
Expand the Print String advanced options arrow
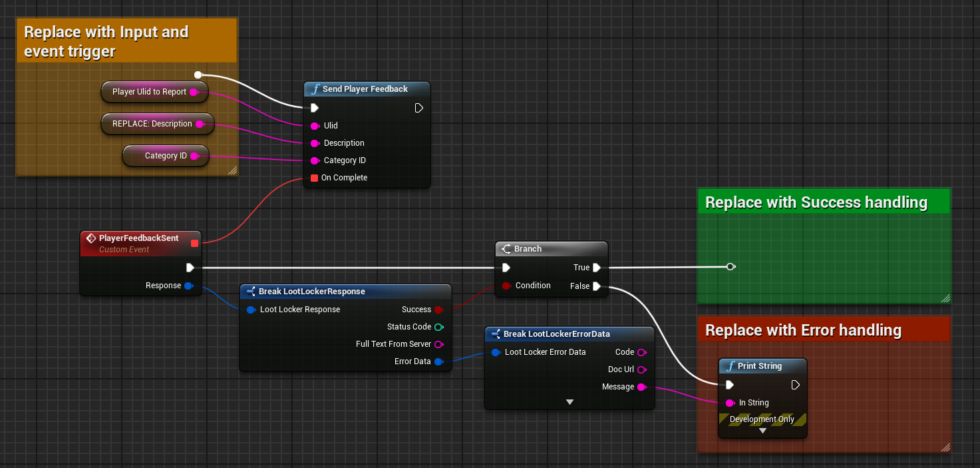tap(762, 431)
